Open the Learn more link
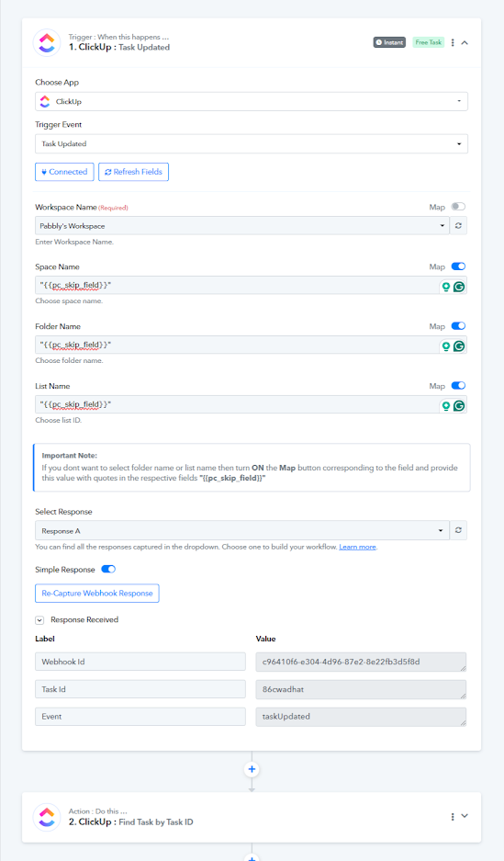504x861 pixels. click(357, 547)
